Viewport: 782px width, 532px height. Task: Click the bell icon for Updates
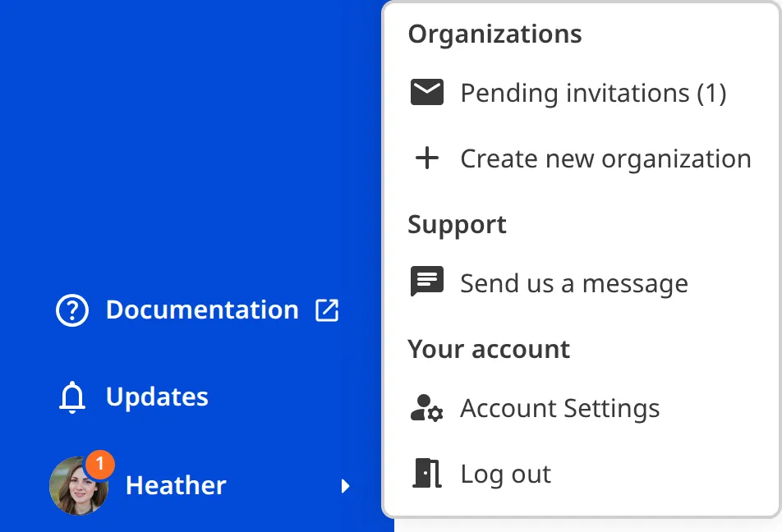[72, 397]
